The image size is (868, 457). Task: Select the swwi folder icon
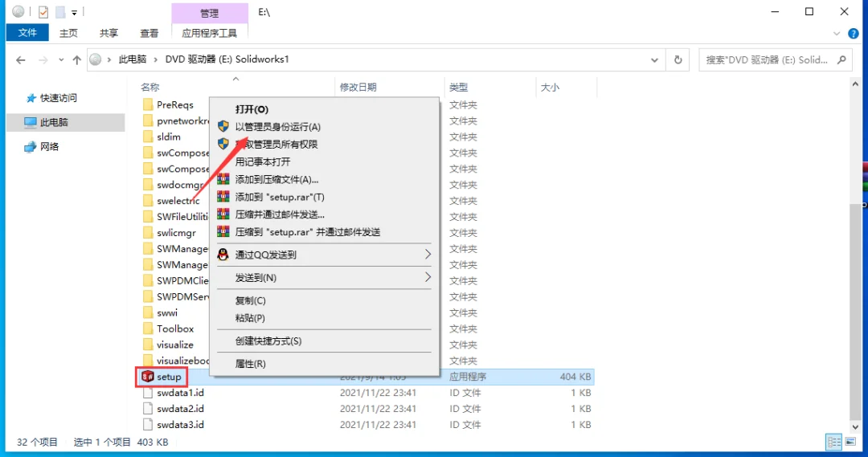[x=148, y=312]
